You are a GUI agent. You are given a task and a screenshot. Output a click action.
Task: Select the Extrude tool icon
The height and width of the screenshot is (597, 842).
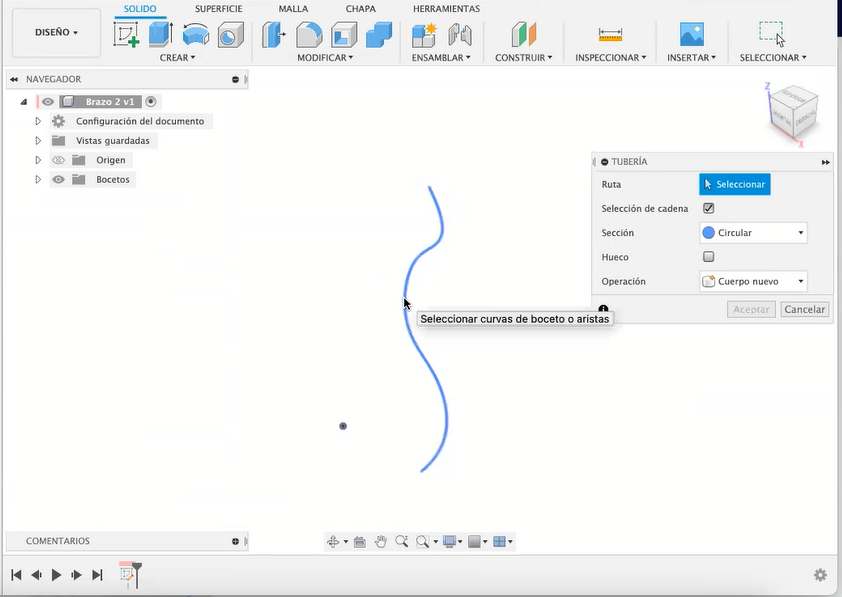(161, 34)
